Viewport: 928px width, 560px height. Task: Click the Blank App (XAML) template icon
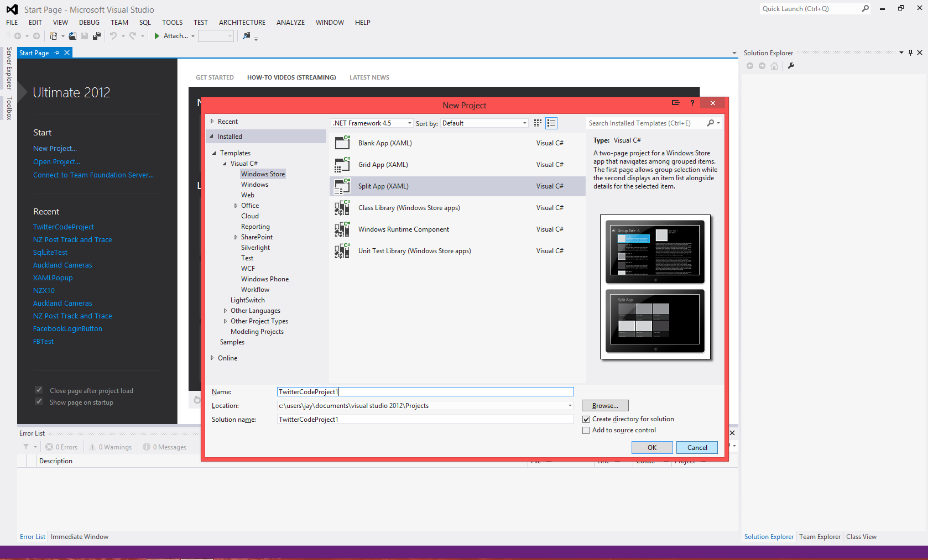[343, 143]
